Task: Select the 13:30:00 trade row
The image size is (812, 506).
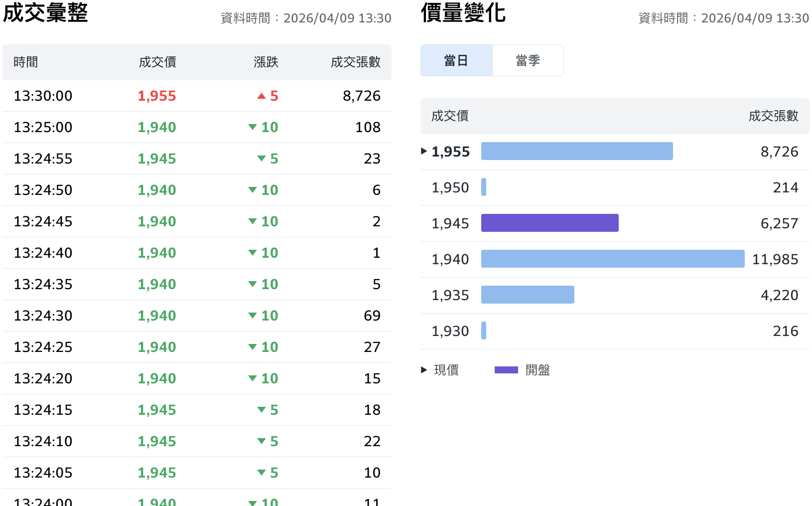Action: (x=197, y=96)
